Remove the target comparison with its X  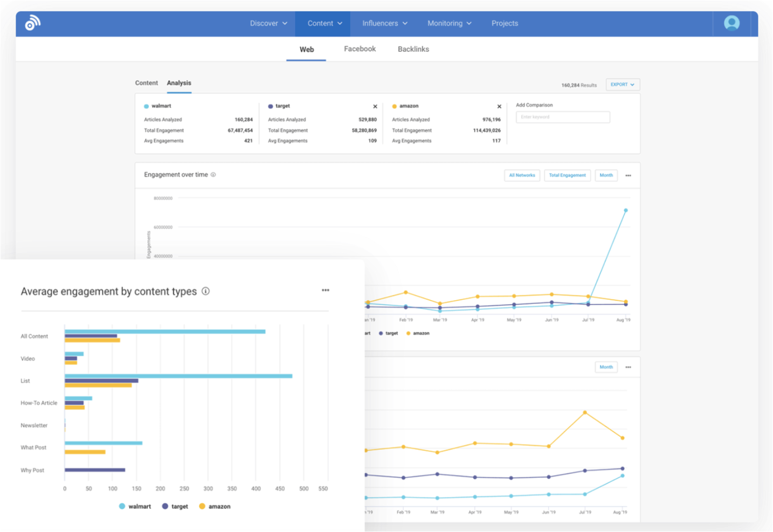tap(375, 107)
